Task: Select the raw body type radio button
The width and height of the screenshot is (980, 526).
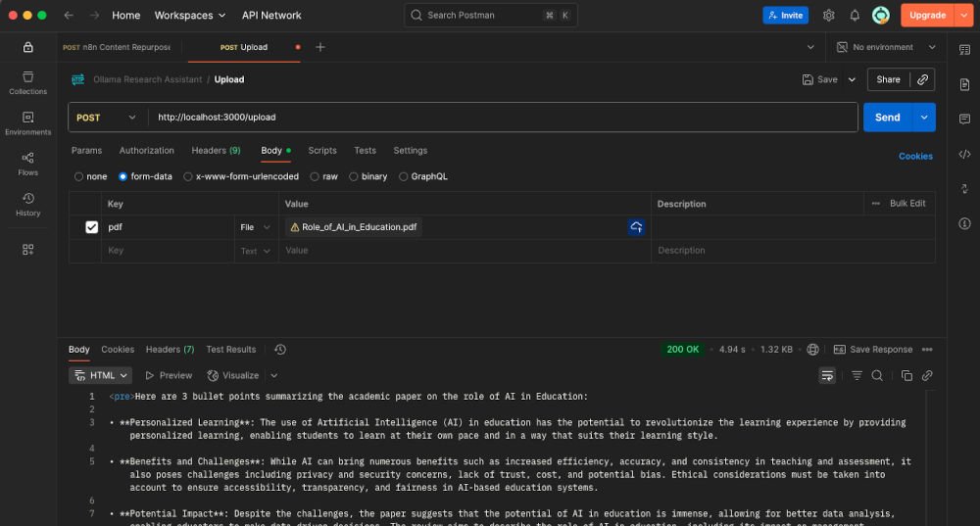Action: click(315, 177)
